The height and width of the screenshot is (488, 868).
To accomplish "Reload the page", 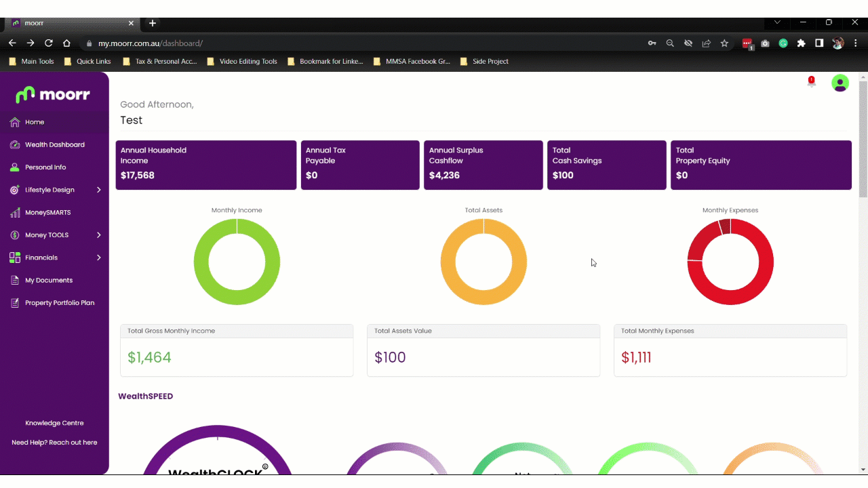I will (49, 43).
